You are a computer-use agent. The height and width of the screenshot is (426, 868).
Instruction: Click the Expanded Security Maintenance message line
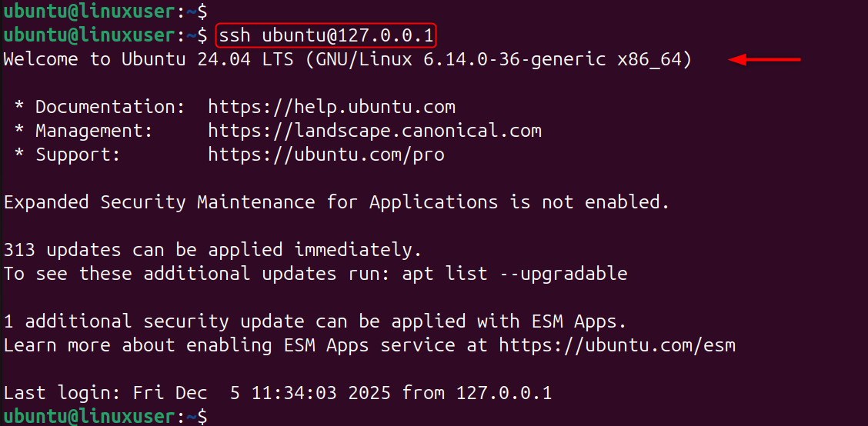(336, 202)
